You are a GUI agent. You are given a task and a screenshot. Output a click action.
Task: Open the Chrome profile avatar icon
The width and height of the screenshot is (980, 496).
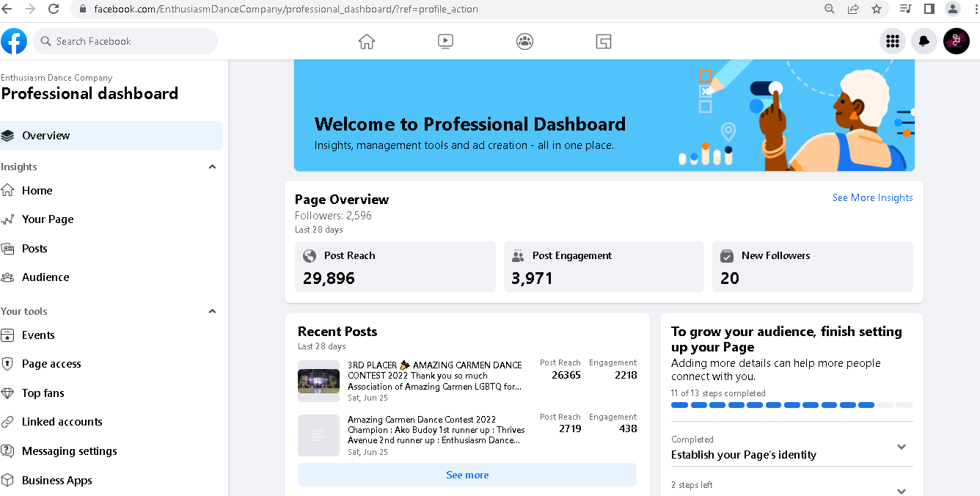pos(953,9)
